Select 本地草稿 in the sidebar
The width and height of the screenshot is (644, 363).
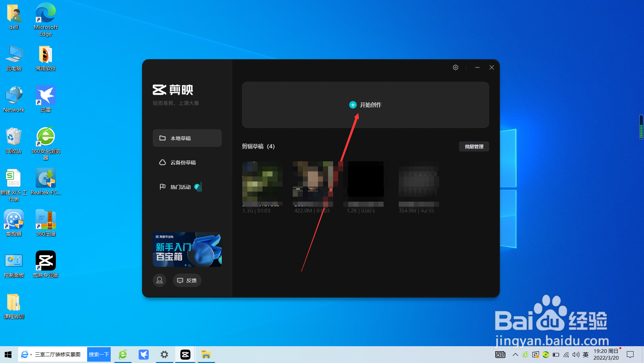(187, 138)
